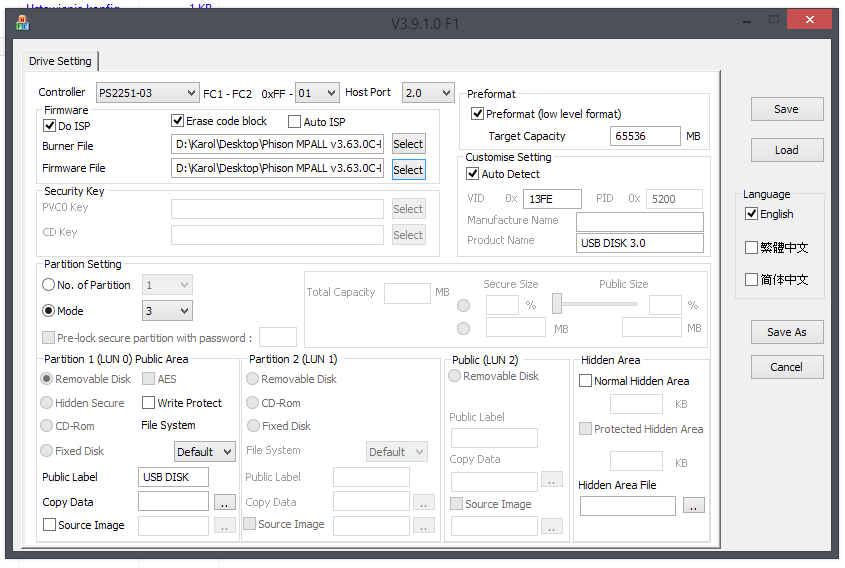The height and width of the screenshot is (568, 845).
Task: Open the Drive Setting tab
Action: [x=60, y=61]
